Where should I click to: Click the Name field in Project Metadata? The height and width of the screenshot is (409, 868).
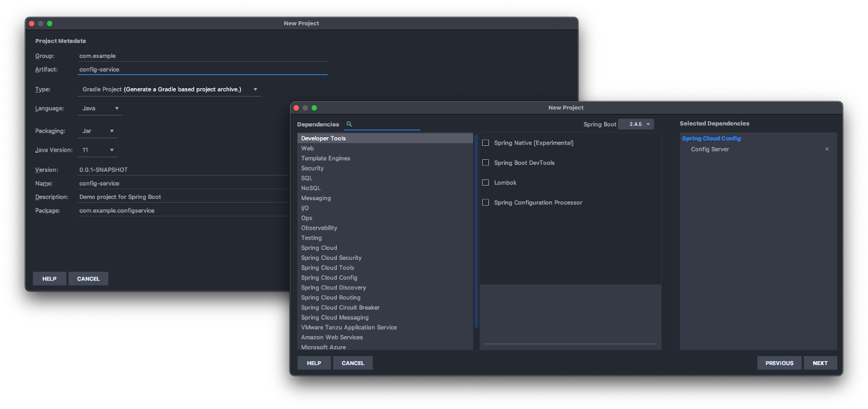(x=184, y=183)
